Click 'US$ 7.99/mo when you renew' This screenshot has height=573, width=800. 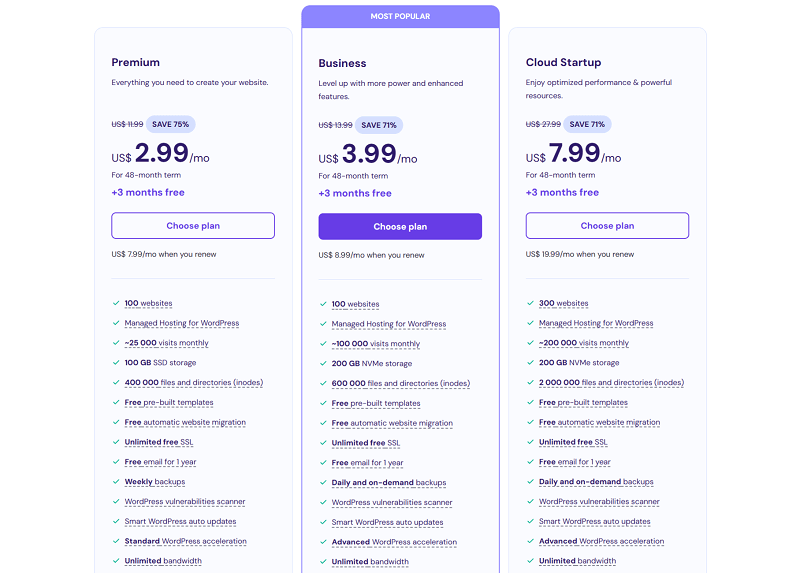pos(164,254)
